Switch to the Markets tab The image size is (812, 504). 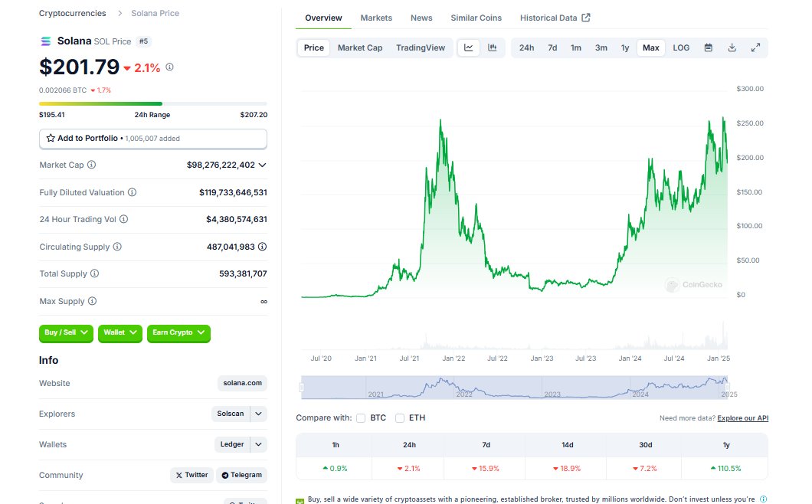(376, 18)
